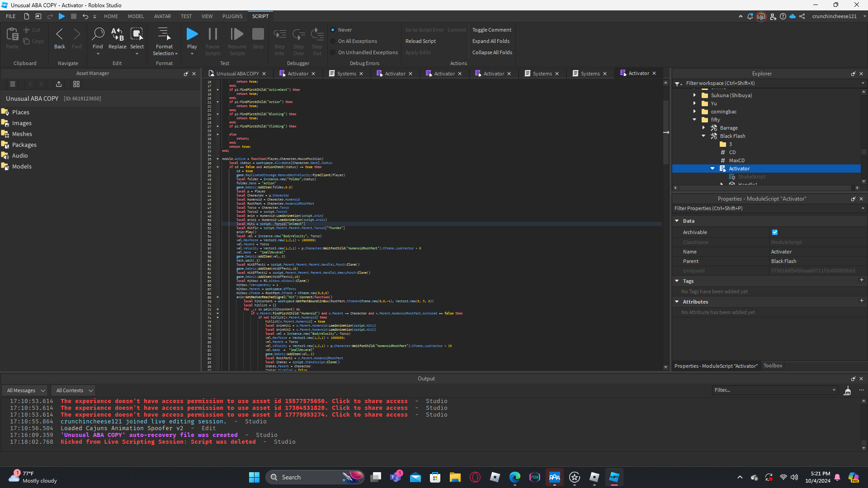Select On All Exceptions option

(333, 41)
